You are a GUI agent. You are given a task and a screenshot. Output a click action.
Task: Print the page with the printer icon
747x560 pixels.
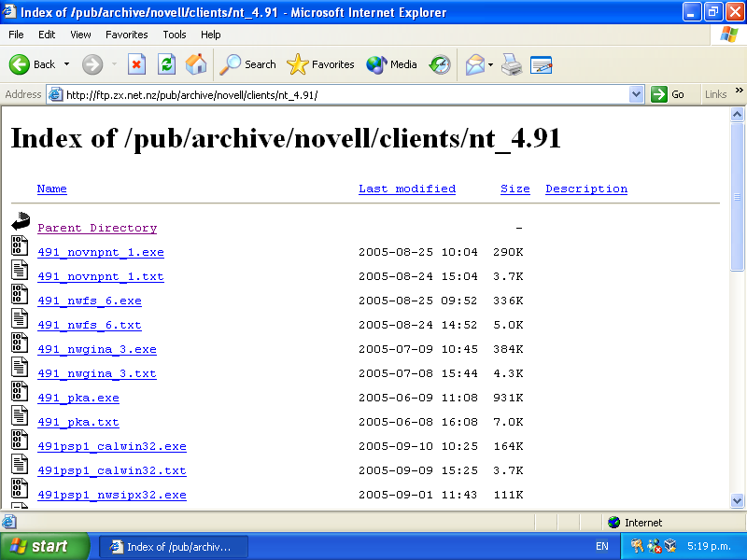tap(512, 64)
